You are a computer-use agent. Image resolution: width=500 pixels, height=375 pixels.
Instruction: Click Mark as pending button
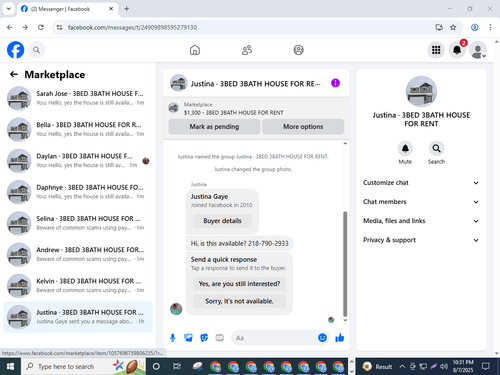click(x=214, y=127)
